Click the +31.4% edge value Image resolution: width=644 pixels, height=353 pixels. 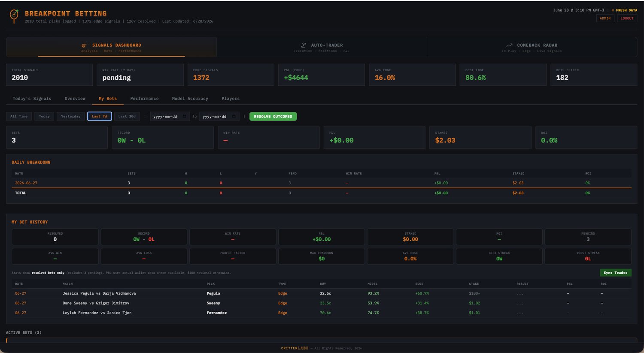422,303
